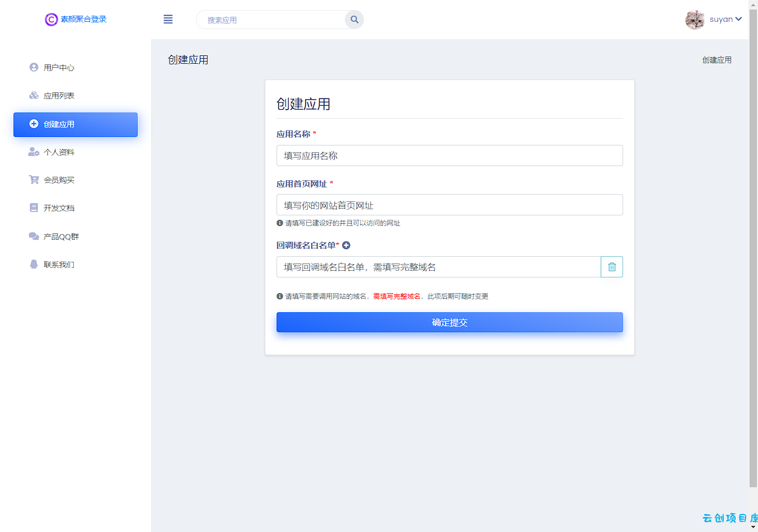Viewport: 758px width, 532px height.
Task: Click the 产品QQ群 chat bubbles icon
Action: pyautogui.click(x=34, y=236)
